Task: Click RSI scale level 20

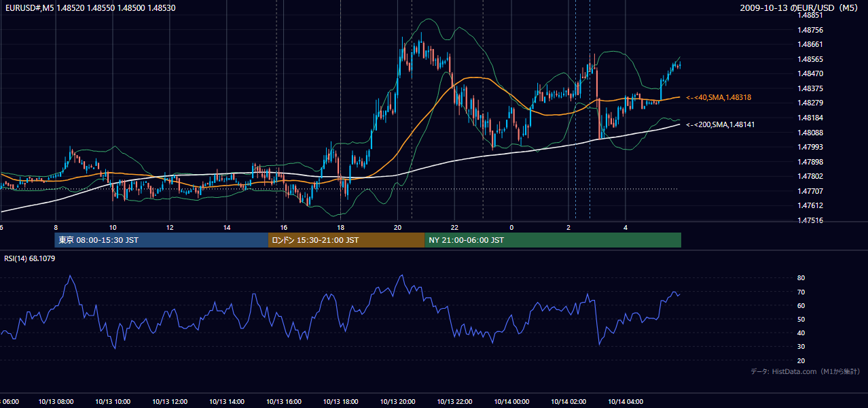Action: (x=801, y=360)
